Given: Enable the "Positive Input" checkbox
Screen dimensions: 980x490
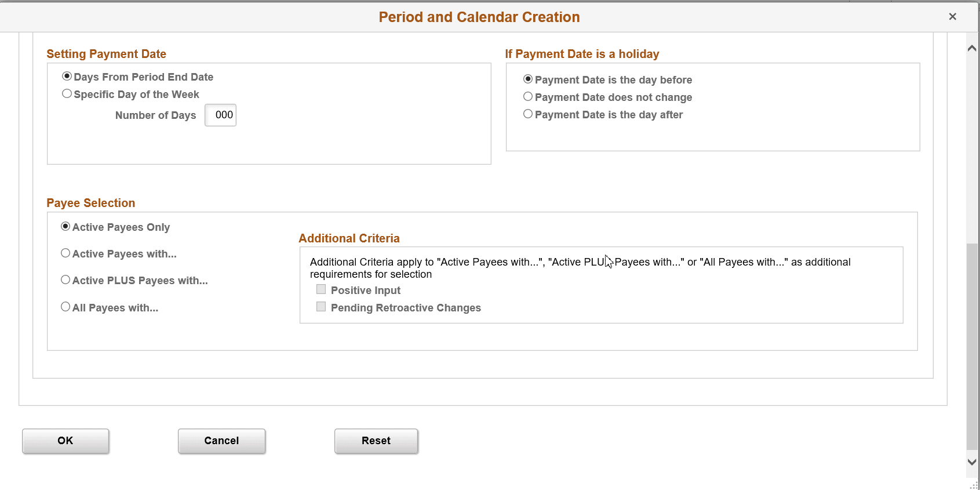Looking at the screenshot, I should tap(321, 289).
